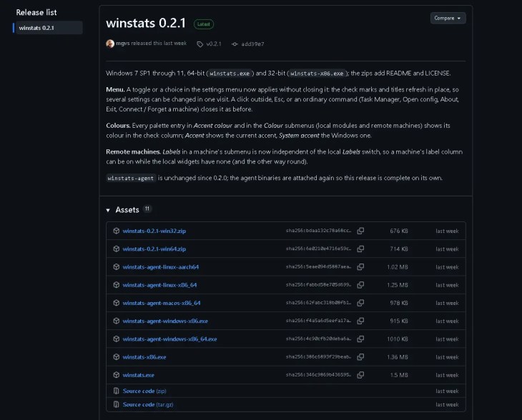Click package icon beside winstats-agent-windows-x86.exe
The height and width of the screenshot is (420, 522).
coord(116,321)
